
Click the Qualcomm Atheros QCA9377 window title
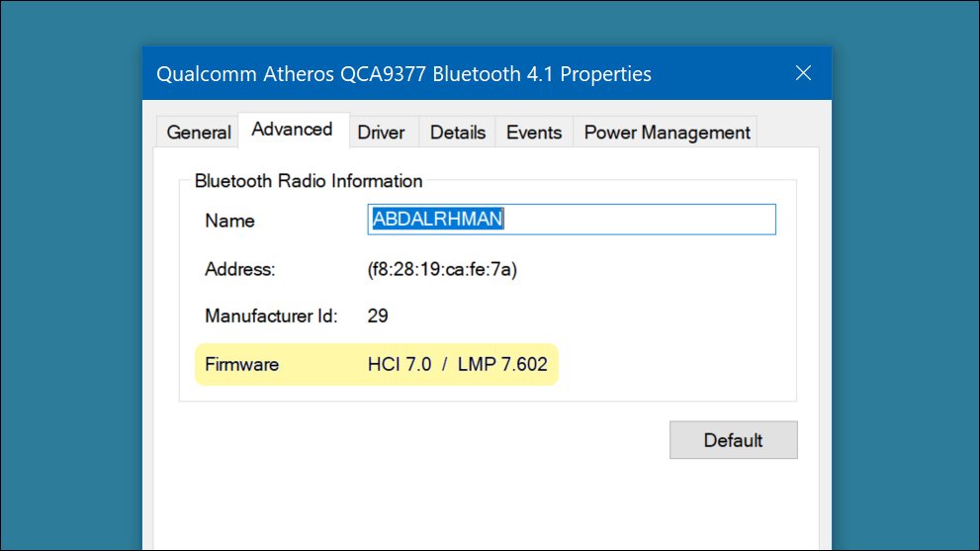coord(403,74)
